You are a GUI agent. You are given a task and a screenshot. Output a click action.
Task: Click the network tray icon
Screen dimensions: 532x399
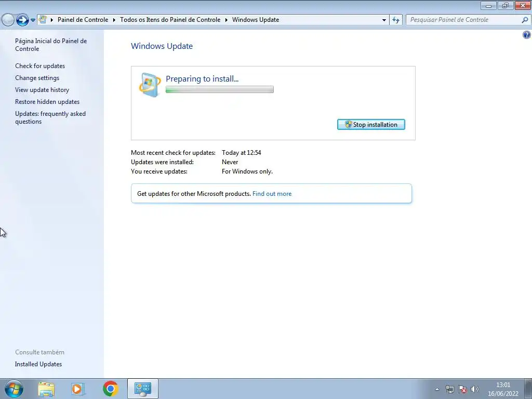click(449, 389)
